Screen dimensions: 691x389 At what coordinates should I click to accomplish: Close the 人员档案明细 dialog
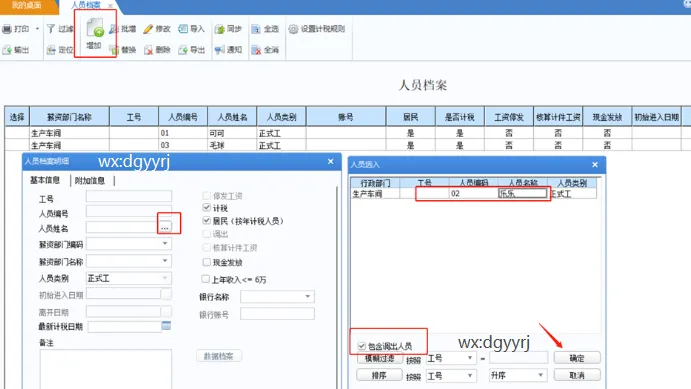pyautogui.click(x=331, y=162)
